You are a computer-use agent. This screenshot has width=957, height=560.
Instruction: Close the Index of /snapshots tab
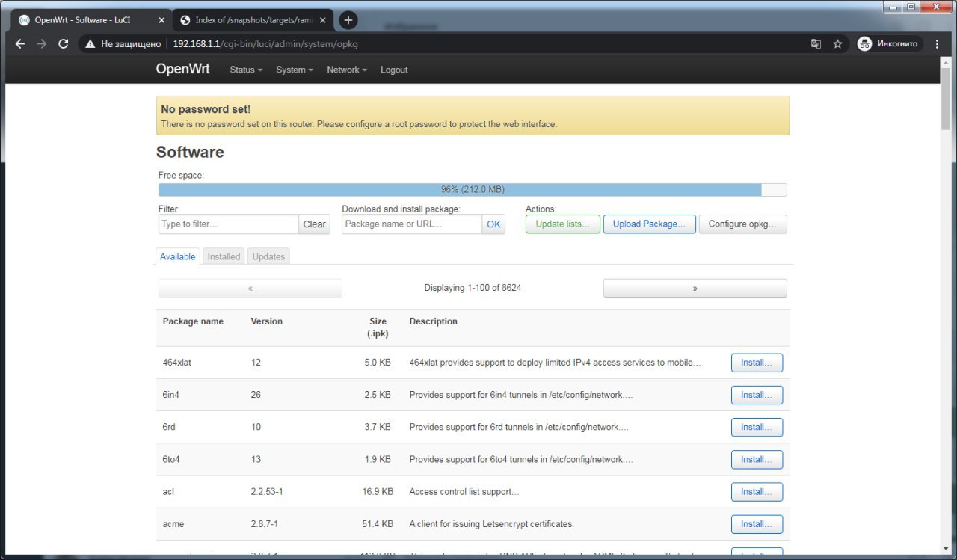pos(323,20)
